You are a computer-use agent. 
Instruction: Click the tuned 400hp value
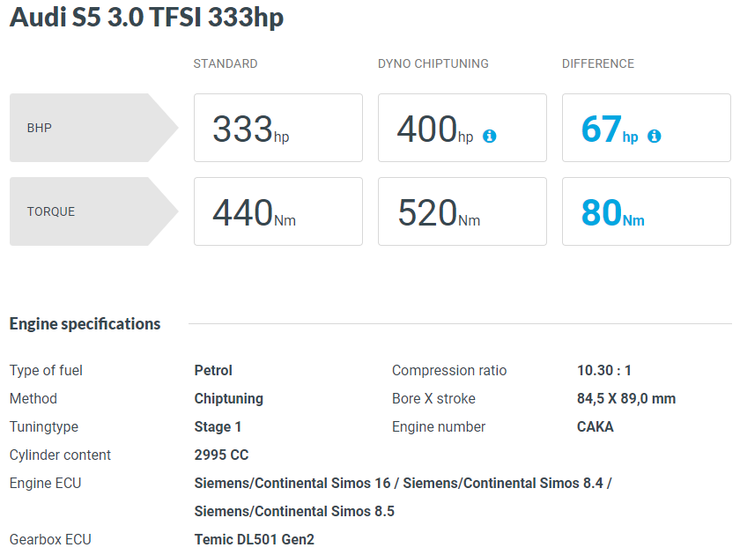coord(435,129)
